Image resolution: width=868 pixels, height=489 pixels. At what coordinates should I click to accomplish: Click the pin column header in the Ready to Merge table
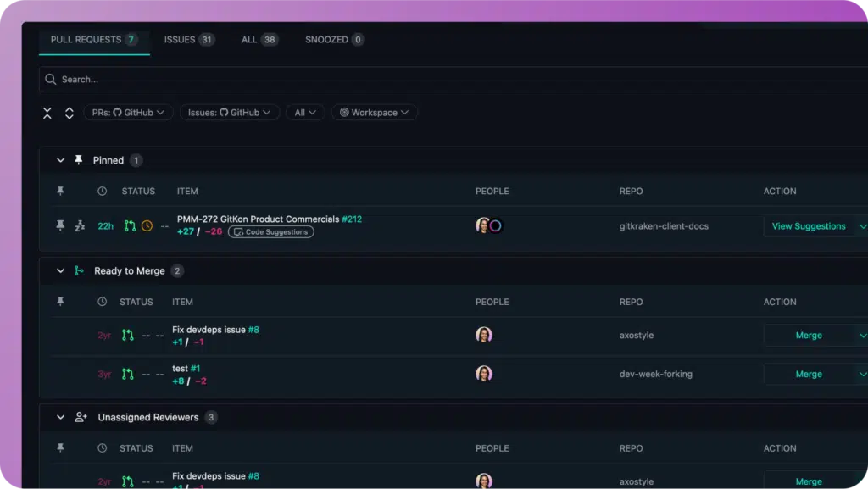coord(60,302)
